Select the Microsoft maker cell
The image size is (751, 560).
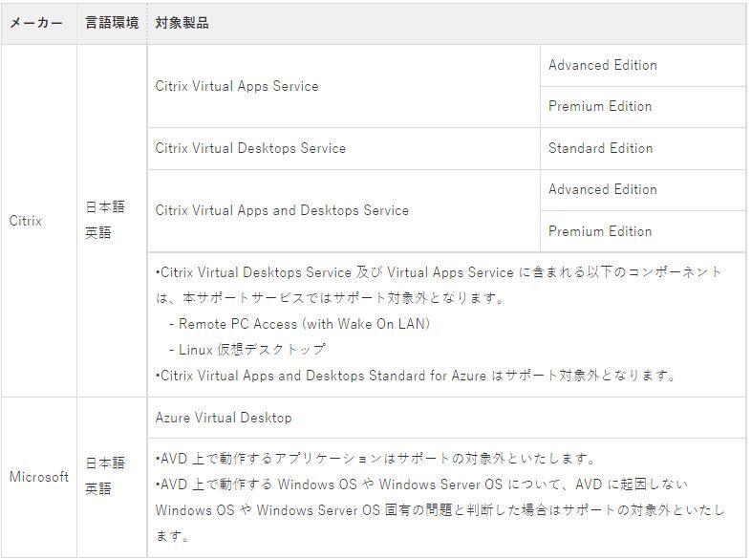tap(39, 477)
